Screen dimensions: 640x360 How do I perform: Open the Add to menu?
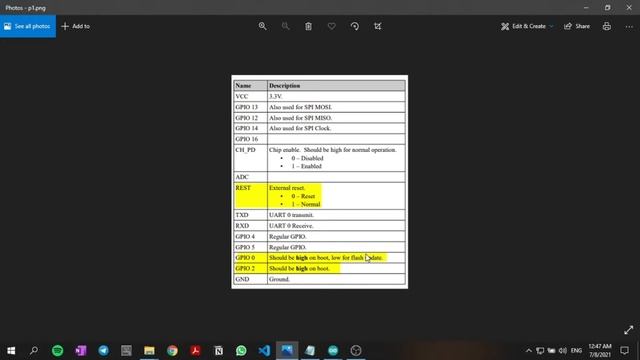[x=76, y=26]
